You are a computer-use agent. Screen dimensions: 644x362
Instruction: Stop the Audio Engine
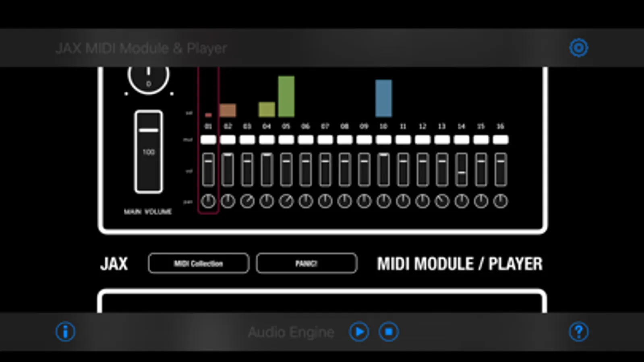click(x=389, y=332)
